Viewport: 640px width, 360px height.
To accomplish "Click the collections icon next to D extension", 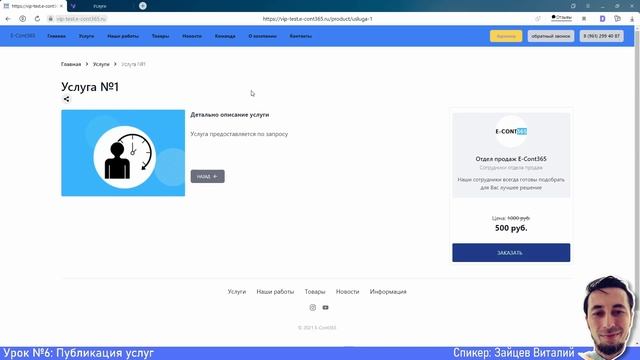I will (617, 19).
